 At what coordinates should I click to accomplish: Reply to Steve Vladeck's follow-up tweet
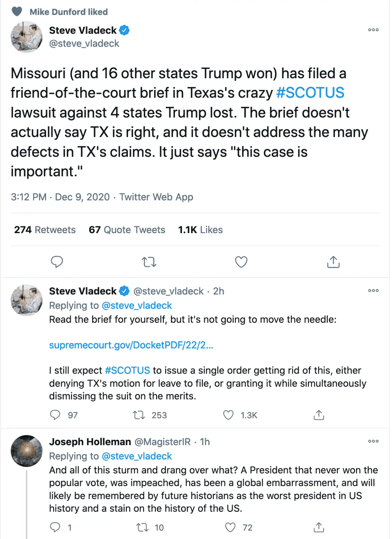tap(55, 415)
